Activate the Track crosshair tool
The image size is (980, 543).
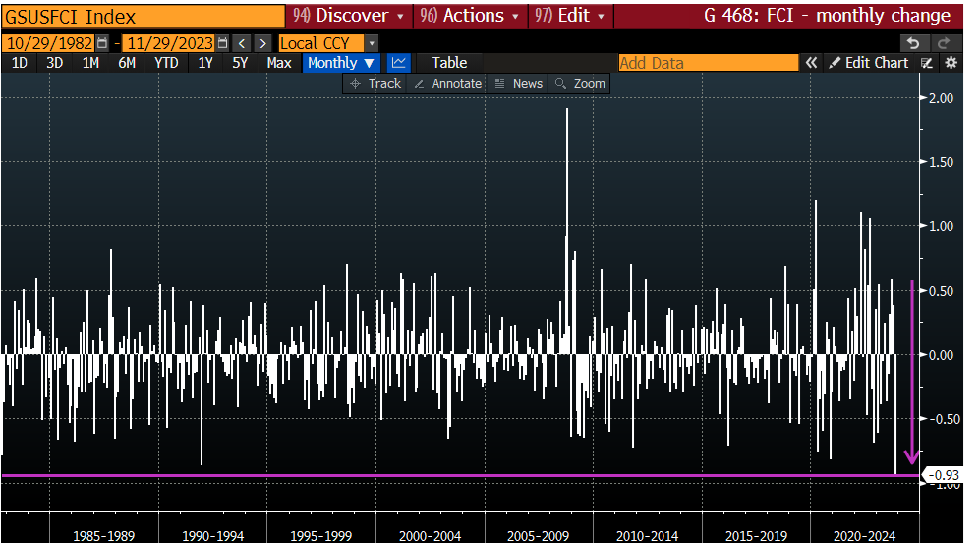coord(375,84)
